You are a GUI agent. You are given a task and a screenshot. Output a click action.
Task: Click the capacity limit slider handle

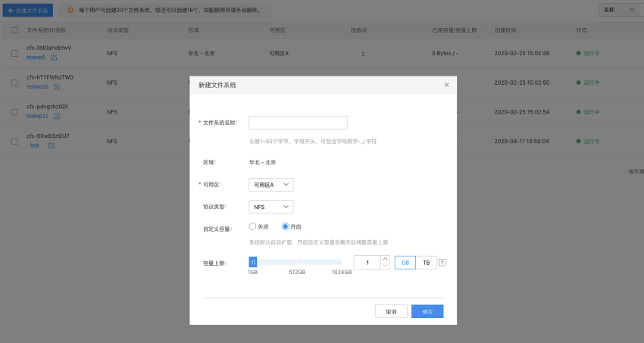coord(253,262)
